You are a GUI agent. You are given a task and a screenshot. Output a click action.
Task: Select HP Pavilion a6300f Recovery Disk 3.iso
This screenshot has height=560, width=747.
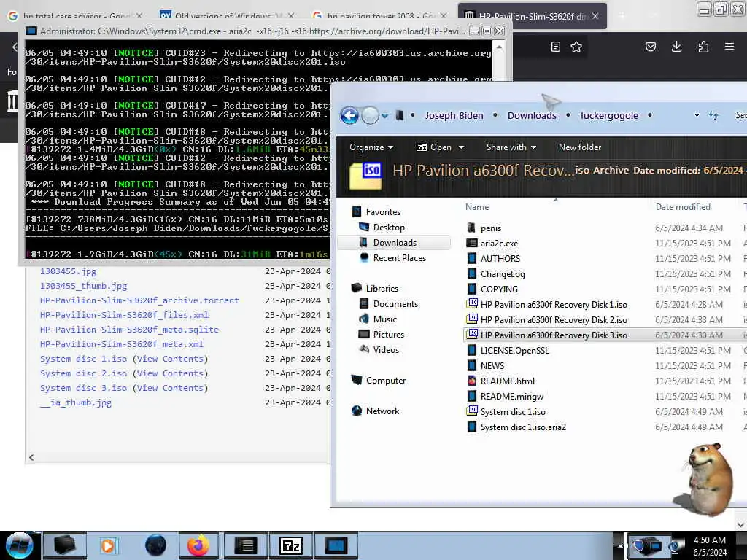554,335
